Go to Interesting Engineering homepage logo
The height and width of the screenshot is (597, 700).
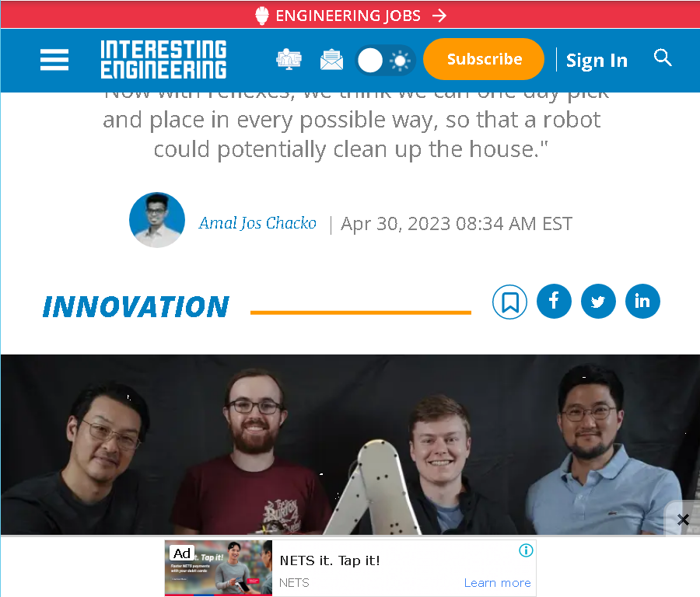coord(163,59)
